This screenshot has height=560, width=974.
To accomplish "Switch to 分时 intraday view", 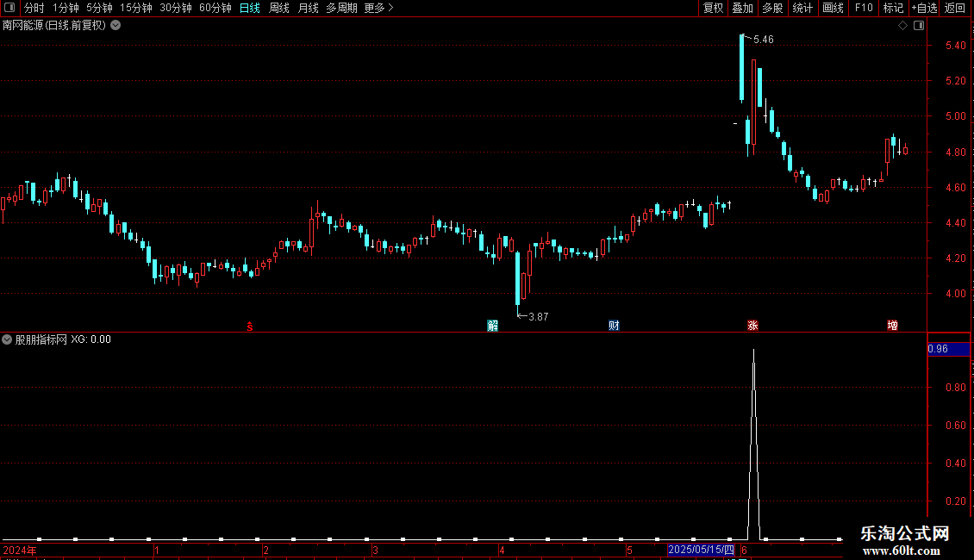I will click(x=34, y=8).
